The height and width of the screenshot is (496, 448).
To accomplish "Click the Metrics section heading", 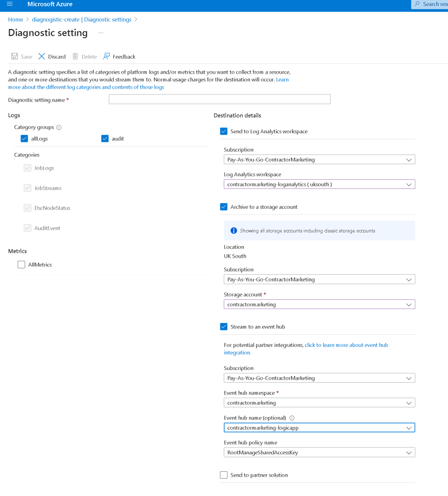I will (x=17, y=251).
